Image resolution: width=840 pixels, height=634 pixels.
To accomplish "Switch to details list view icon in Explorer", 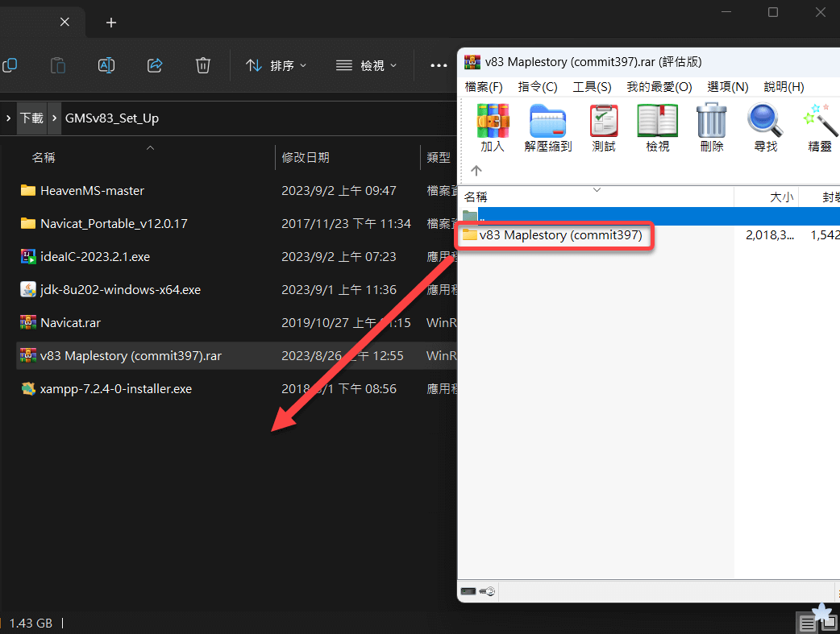I will [x=807, y=624].
